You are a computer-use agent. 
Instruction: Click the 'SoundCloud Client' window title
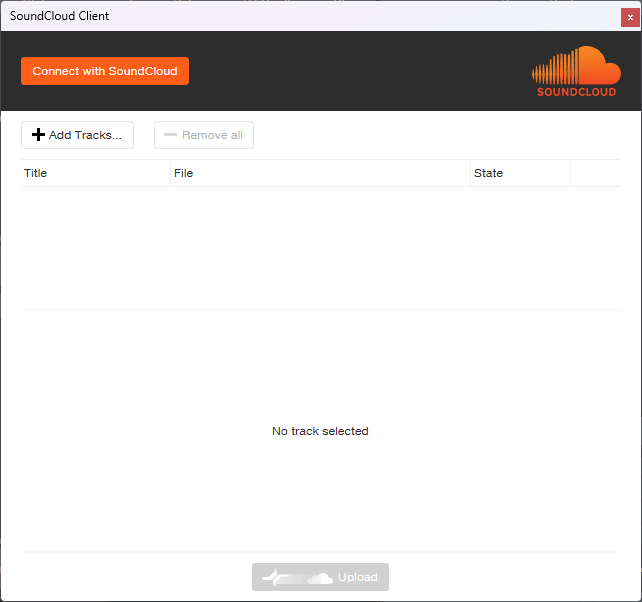(59, 16)
